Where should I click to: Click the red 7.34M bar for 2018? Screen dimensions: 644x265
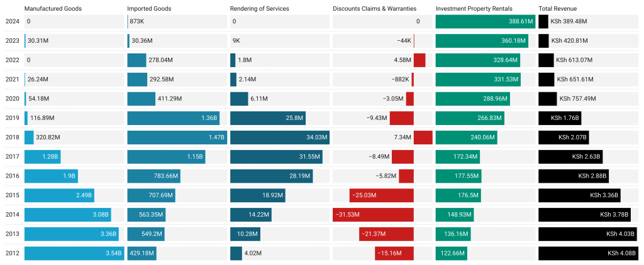[x=423, y=137]
